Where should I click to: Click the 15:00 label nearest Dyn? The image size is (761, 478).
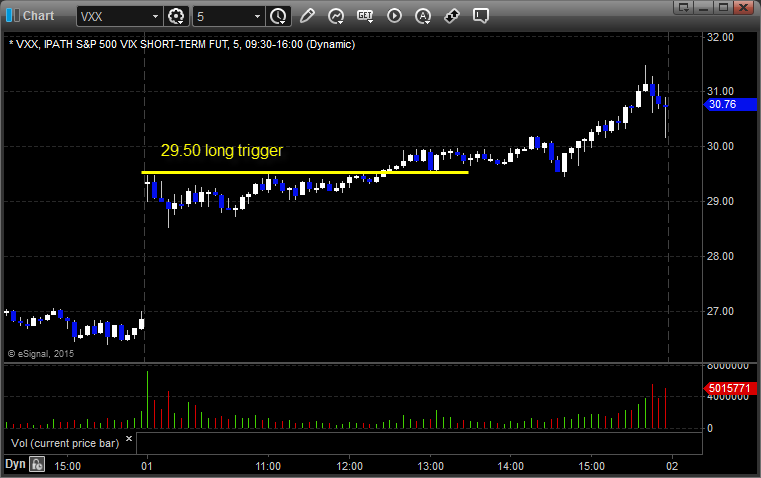pos(67,466)
